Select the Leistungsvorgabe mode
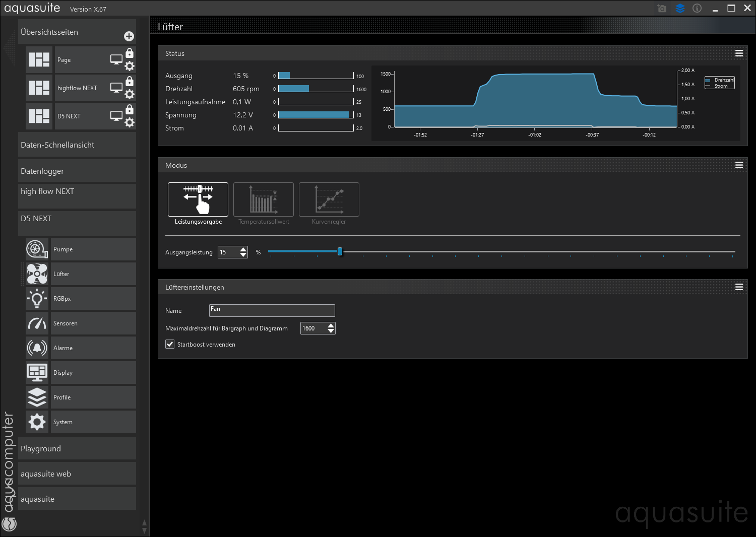The width and height of the screenshot is (756, 537). click(x=198, y=199)
